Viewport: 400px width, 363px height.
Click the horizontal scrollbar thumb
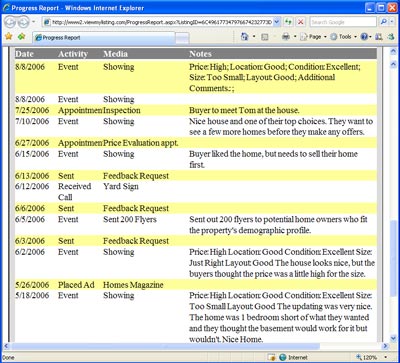pyautogui.click(x=165, y=346)
